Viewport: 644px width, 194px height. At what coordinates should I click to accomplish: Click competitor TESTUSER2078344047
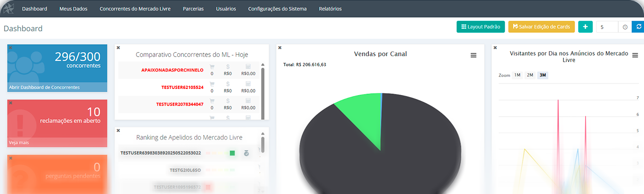(x=179, y=104)
